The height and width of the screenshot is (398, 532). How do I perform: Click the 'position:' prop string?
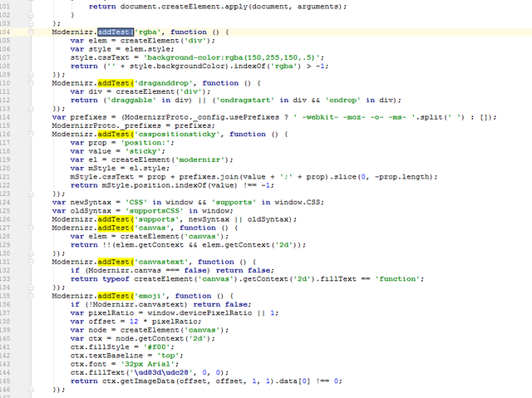pyautogui.click(x=145, y=143)
